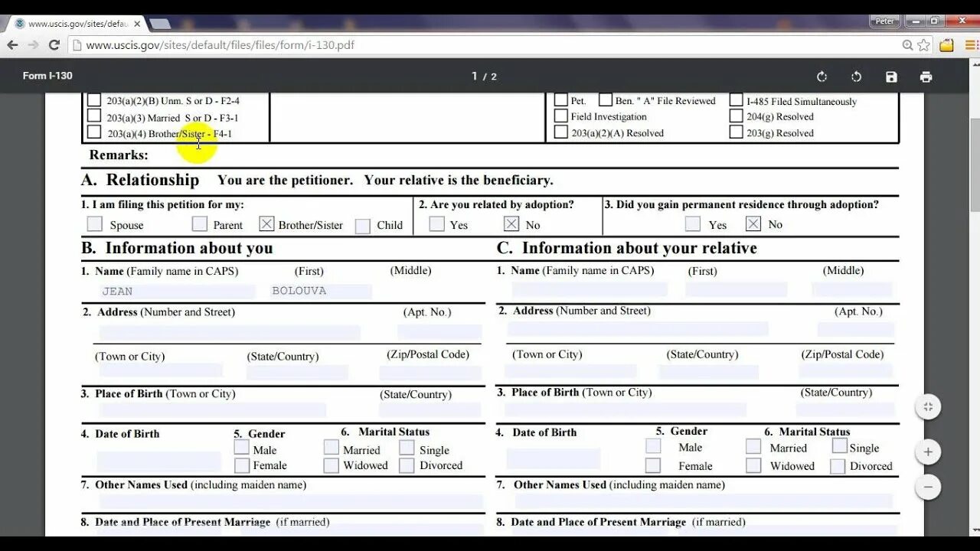Check the Child relationship box
The image size is (980, 551).
[362, 226]
